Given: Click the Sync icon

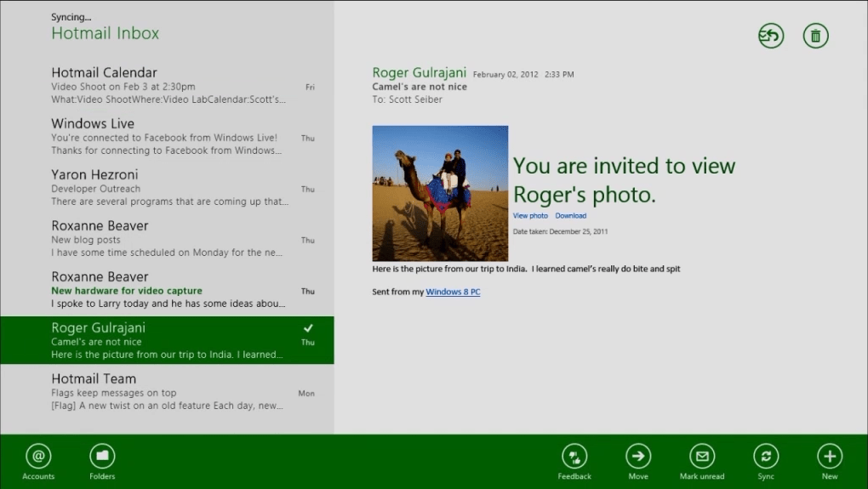Looking at the screenshot, I should [x=766, y=457].
